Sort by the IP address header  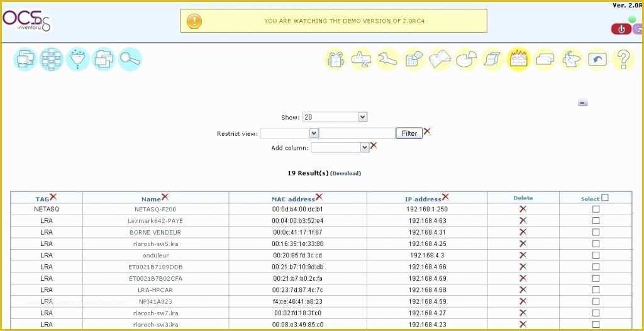click(423, 199)
